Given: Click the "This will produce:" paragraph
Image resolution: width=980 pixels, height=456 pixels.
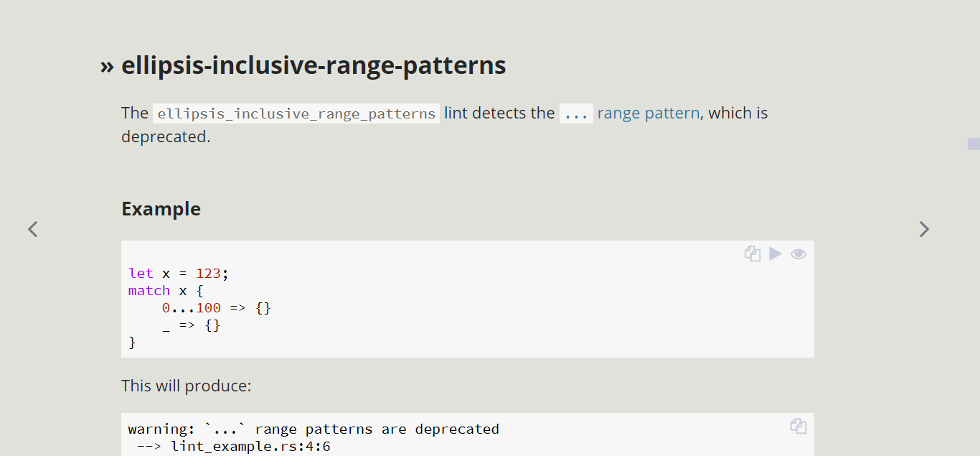Looking at the screenshot, I should 187,386.
